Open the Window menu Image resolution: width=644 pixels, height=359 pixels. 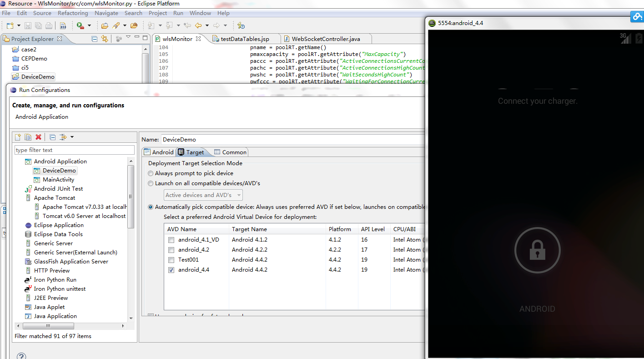coord(200,13)
